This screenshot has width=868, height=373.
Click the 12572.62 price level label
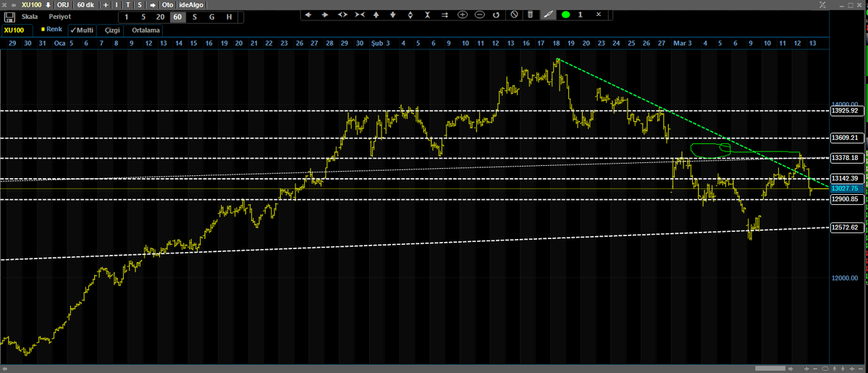(x=848, y=227)
